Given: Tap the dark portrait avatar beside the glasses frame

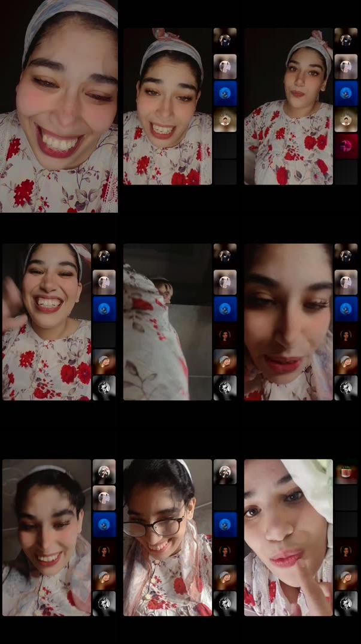Looking at the screenshot, I should 225,551.
